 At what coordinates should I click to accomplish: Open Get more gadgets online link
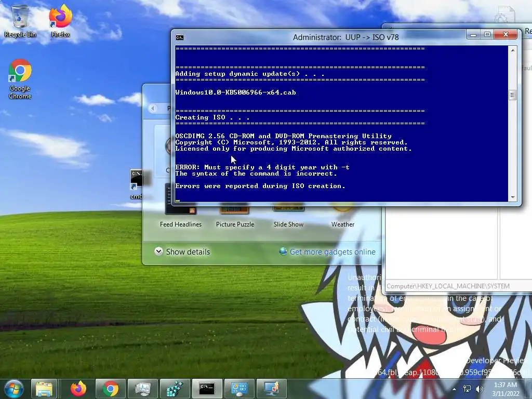tap(327, 252)
